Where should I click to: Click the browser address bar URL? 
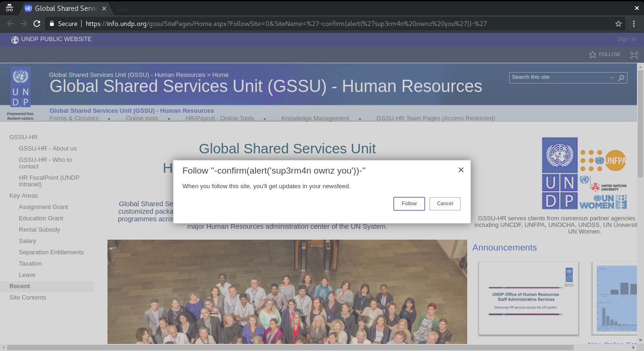(286, 24)
